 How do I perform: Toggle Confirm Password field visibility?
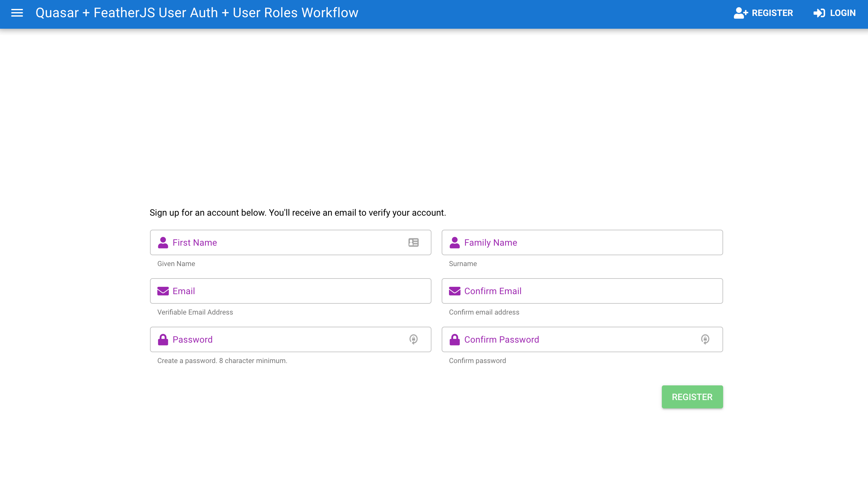(x=705, y=339)
